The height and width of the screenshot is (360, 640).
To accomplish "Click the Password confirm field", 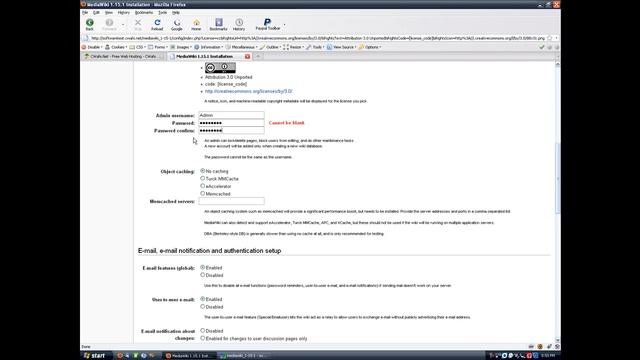I will point(231,131).
